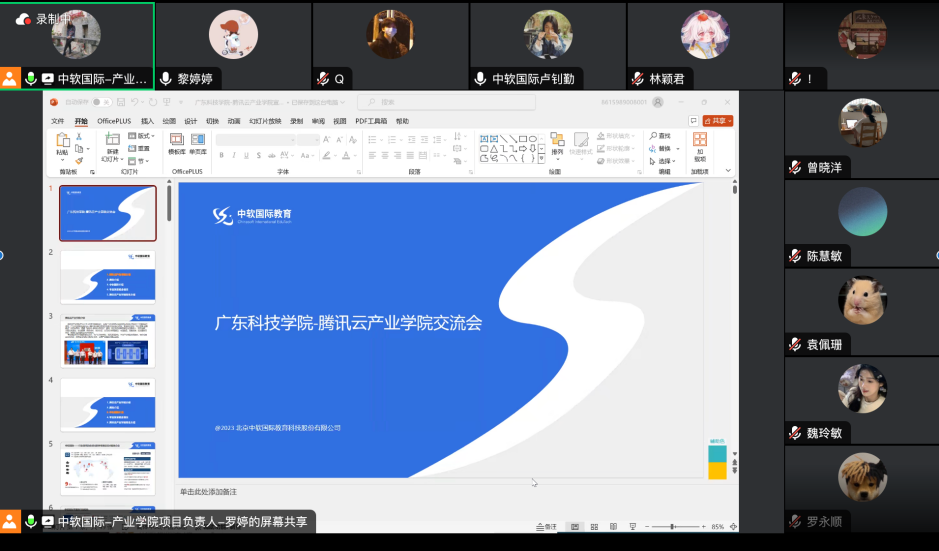Open the font size combo box
Viewport: 939px width, 551px height.
coord(308,140)
